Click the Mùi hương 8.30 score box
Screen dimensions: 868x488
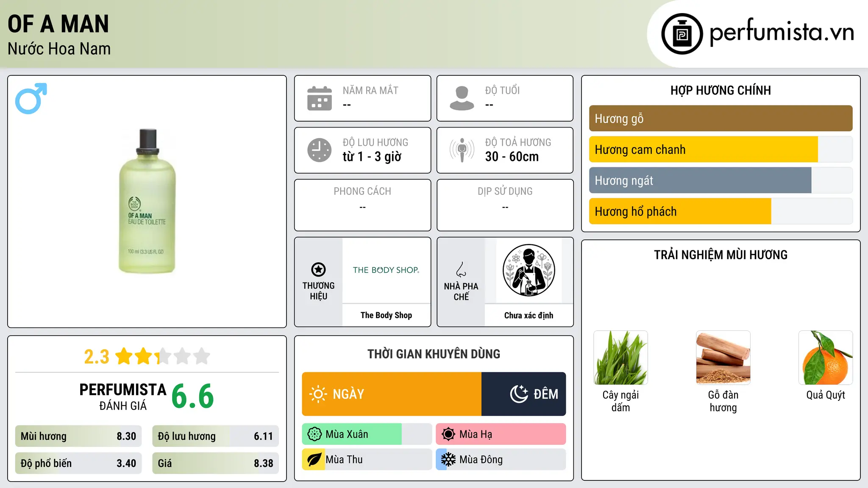[78, 436]
